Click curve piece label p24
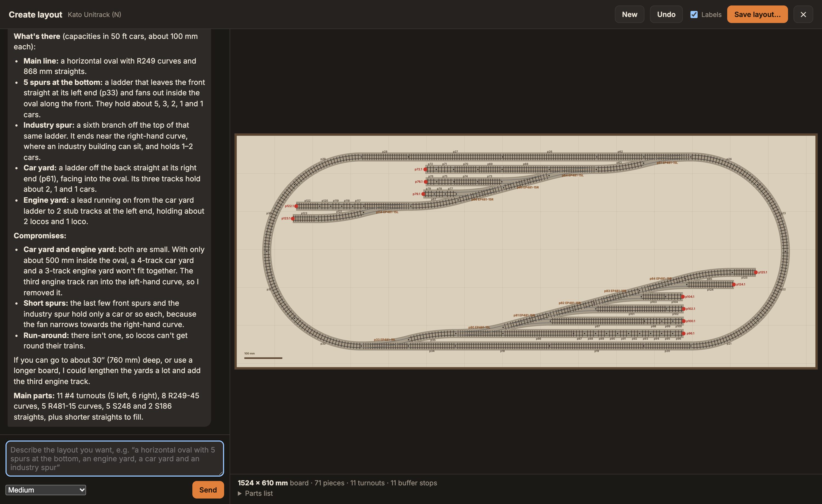 [x=729, y=159]
